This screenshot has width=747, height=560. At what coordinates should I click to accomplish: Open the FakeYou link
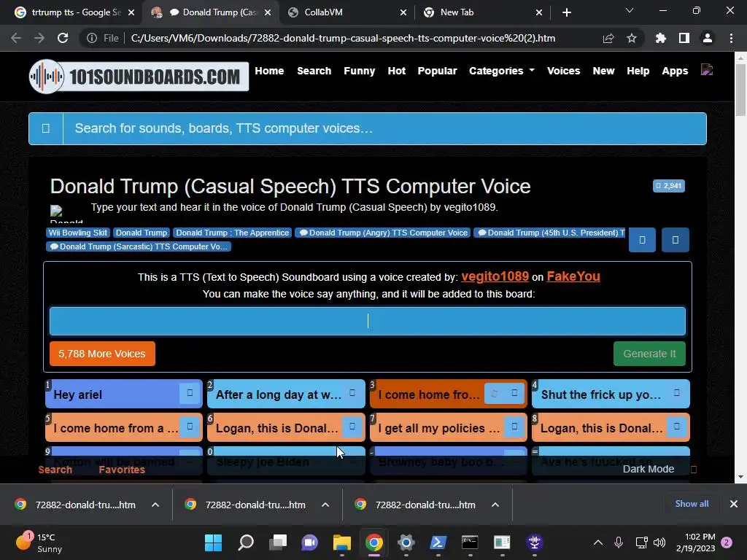pyautogui.click(x=573, y=276)
